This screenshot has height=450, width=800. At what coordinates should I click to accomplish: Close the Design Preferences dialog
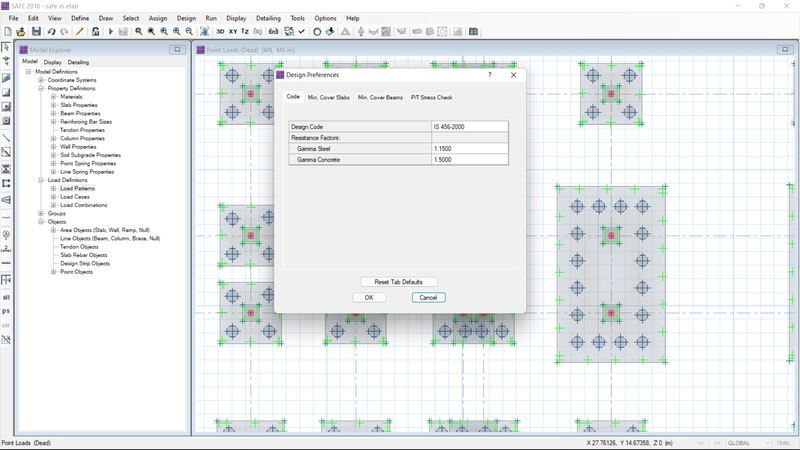coord(514,75)
